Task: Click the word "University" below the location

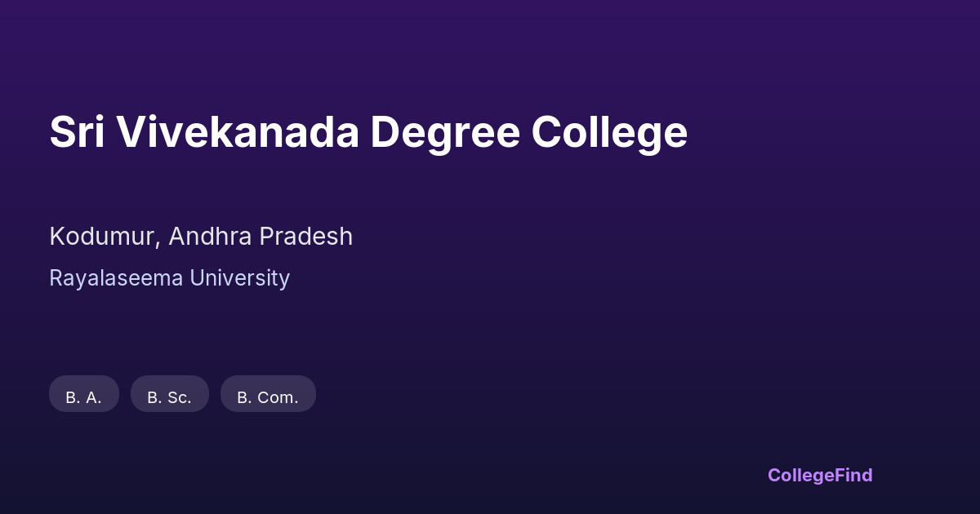Action: [x=240, y=278]
